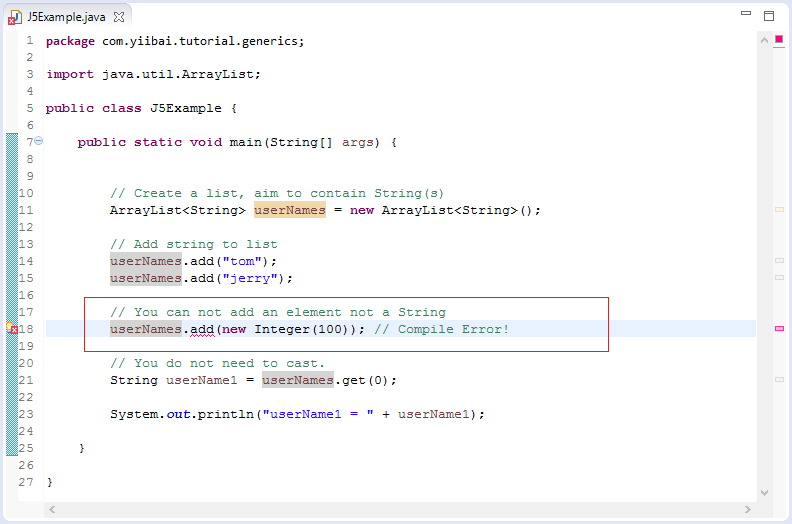Screen dimensions: 792x524
Task: Jump to occurrence mark for line 21
Action: (x=779, y=379)
